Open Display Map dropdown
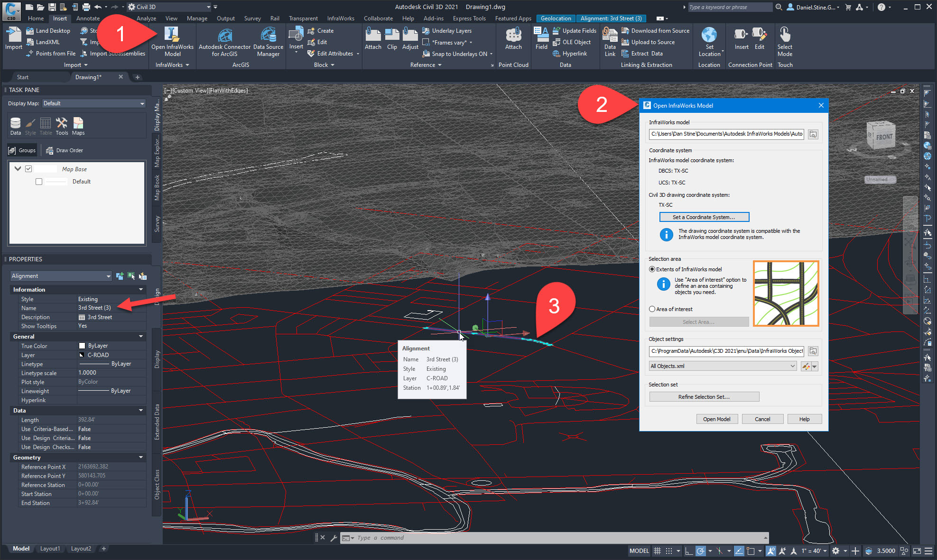 (x=94, y=103)
